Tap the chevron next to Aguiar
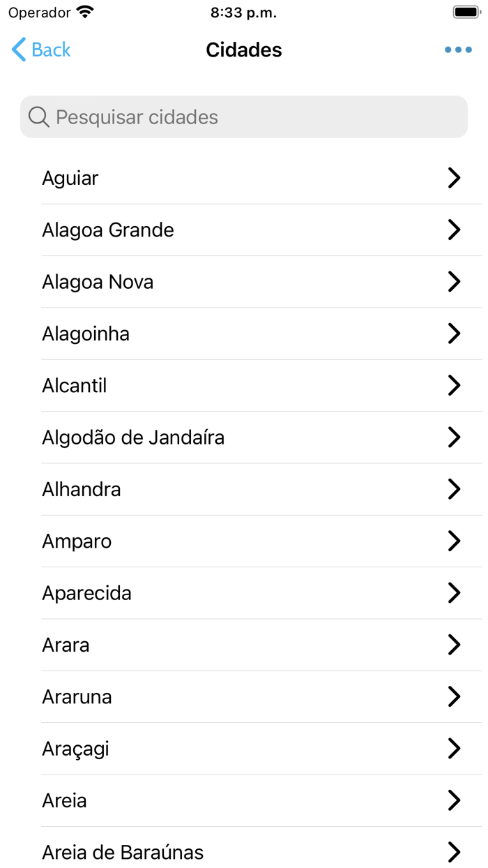488x868 pixels. (455, 178)
